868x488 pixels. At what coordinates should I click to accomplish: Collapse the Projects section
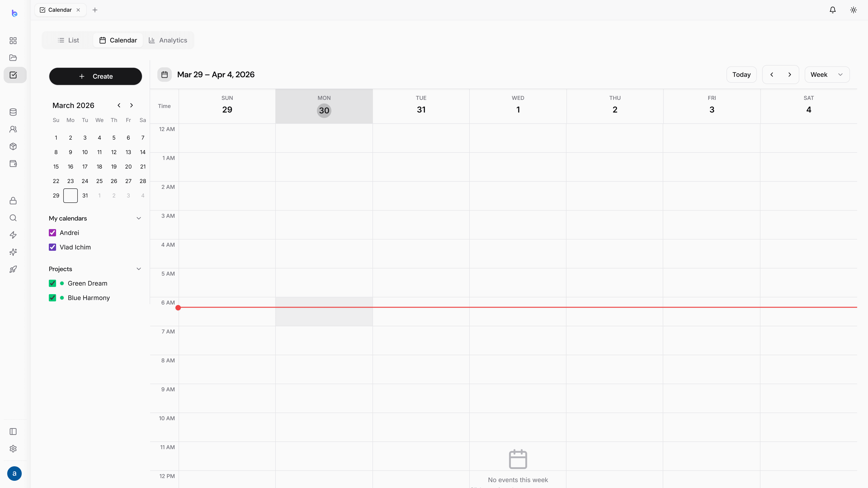point(139,269)
